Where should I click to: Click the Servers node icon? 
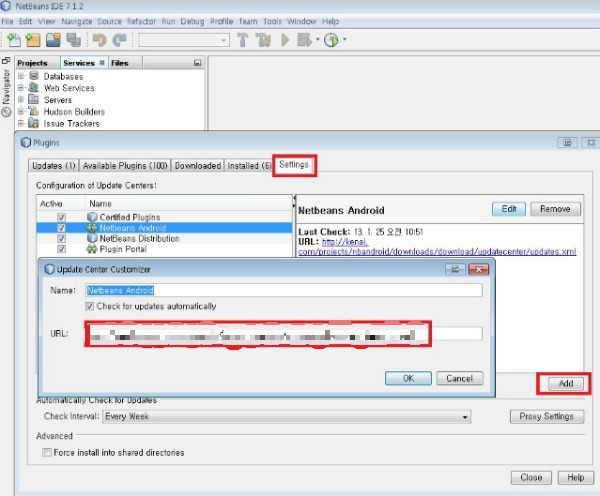click(x=34, y=100)
